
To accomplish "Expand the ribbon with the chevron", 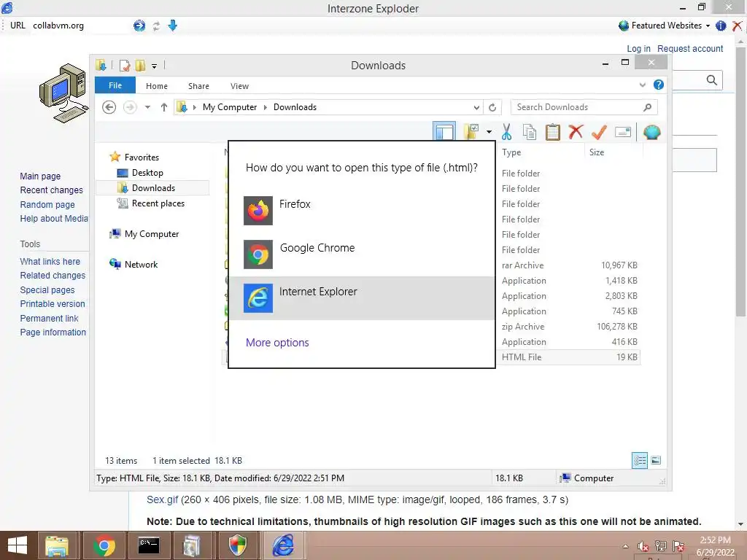I will tap(642, 85).
